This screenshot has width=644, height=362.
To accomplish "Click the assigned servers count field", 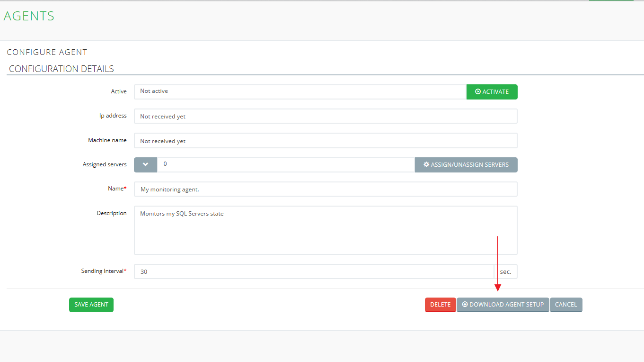I will pos(286,165).
